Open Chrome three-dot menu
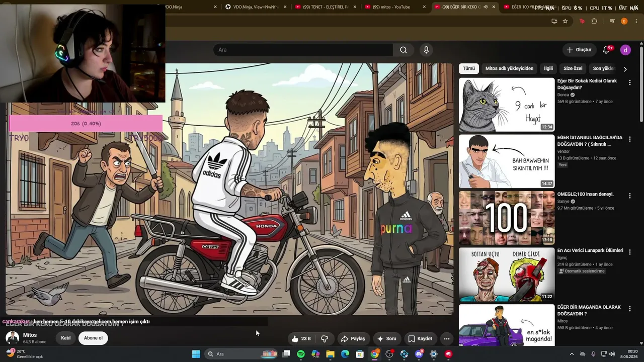The width and height of the screenshot is (644, 362). pos(636,21)
